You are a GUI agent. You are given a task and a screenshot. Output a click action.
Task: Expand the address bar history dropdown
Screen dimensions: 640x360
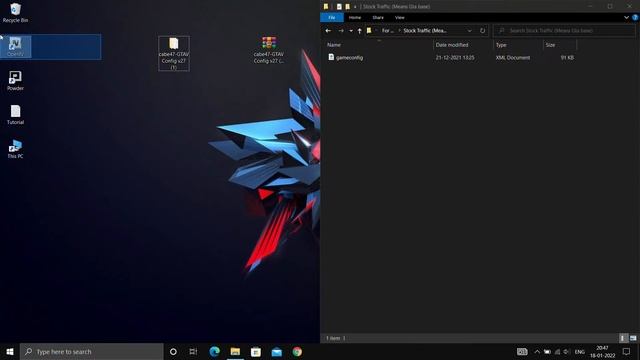click(x=470, y=31)
